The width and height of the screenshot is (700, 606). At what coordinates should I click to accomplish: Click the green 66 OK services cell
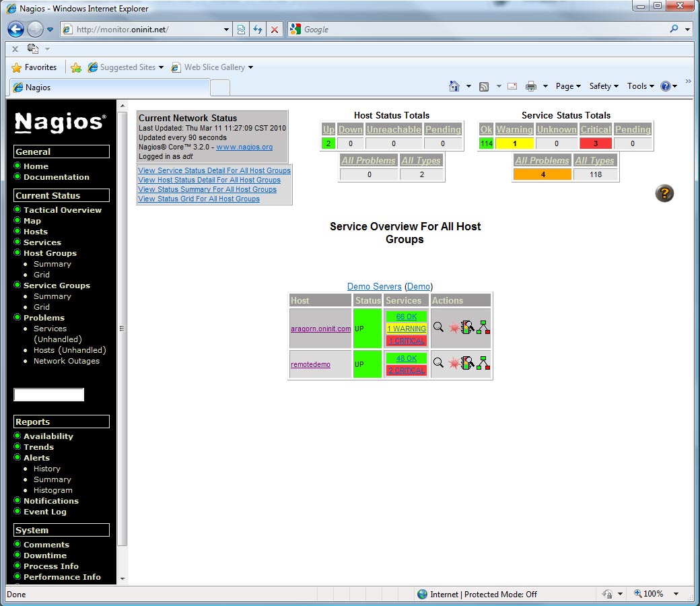coord(407,316)
